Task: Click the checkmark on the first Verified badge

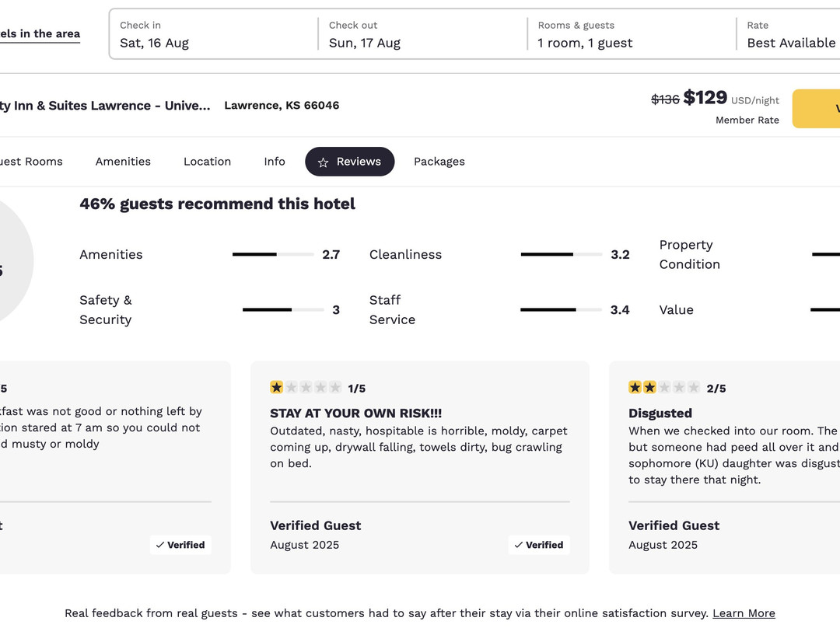Action: pos(161,545)
